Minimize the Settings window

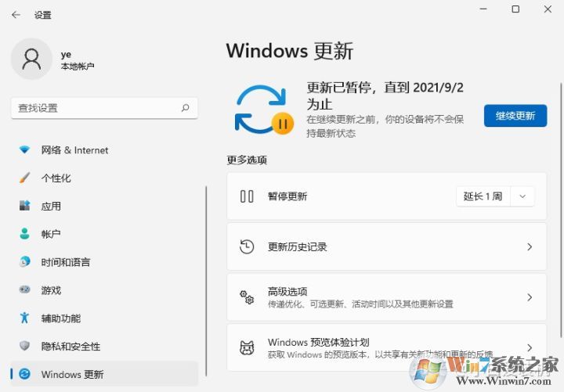[483, 9]
